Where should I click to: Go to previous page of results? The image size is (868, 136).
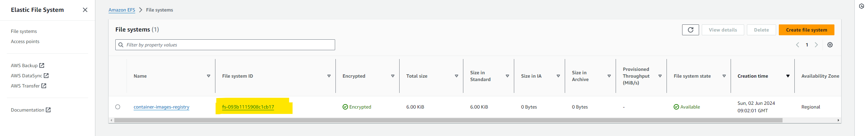click(797, 45)
